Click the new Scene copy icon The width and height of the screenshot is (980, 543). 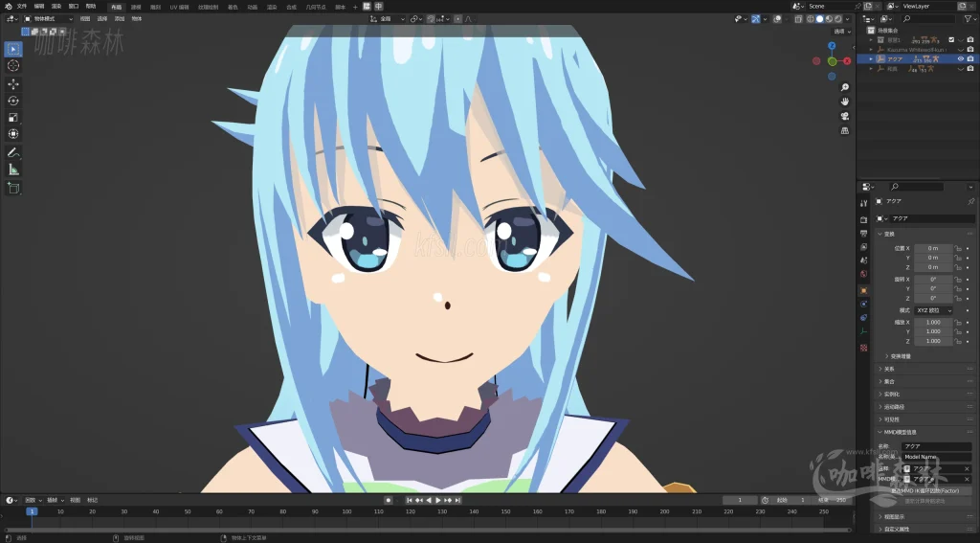pyautogui.click(x=867, y=7)
